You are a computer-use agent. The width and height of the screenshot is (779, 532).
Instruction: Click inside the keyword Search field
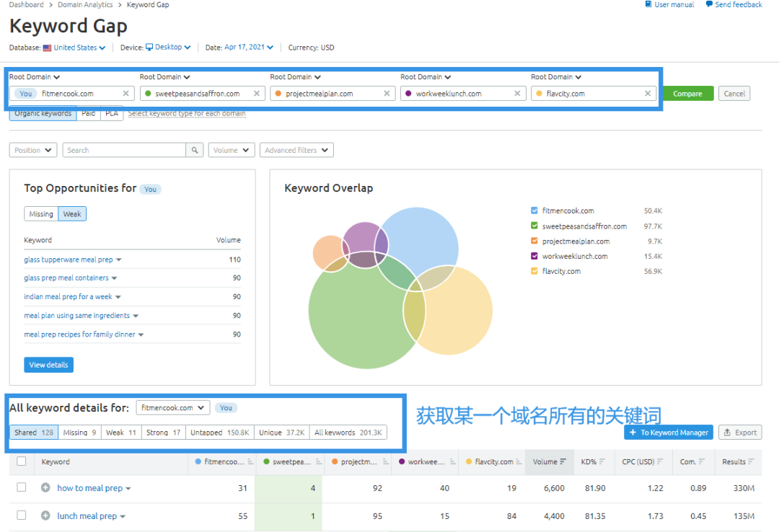click(x=123, y=149)
